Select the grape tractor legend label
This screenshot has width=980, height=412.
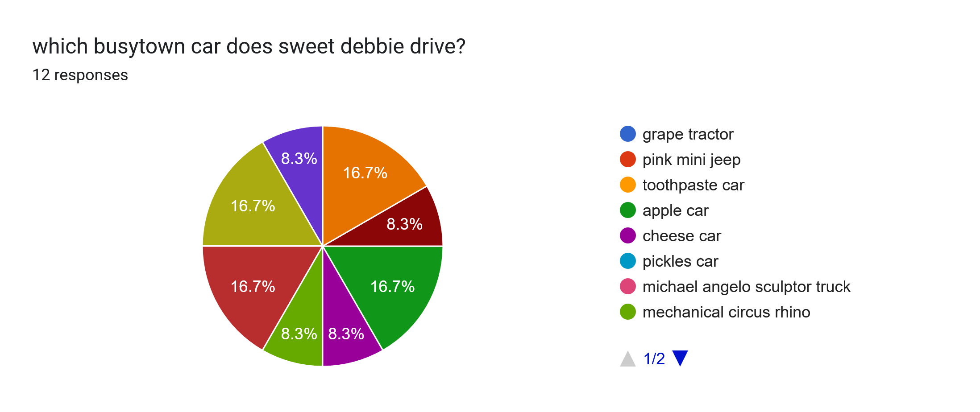click(687, 134)
